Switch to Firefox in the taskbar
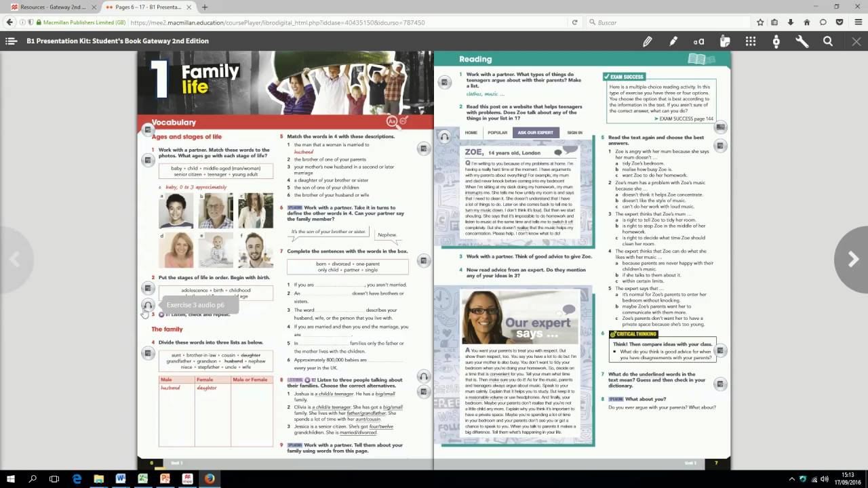This screenshot has width=868, height=488. (x=209, y=479)
